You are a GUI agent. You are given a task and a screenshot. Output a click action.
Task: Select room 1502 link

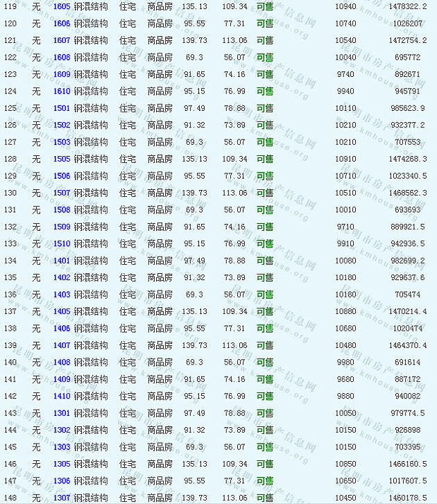pyautogui.click(x=62, y=125)
